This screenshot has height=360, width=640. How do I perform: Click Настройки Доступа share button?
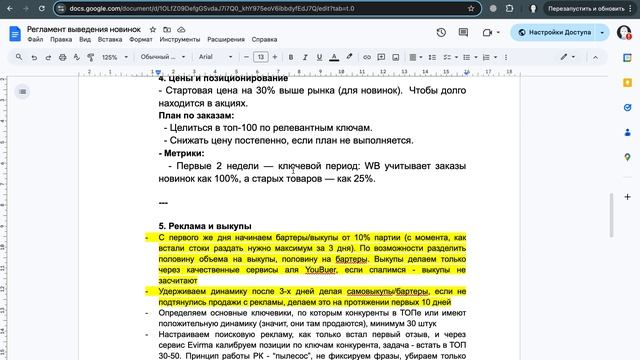(x=555, y=32)
